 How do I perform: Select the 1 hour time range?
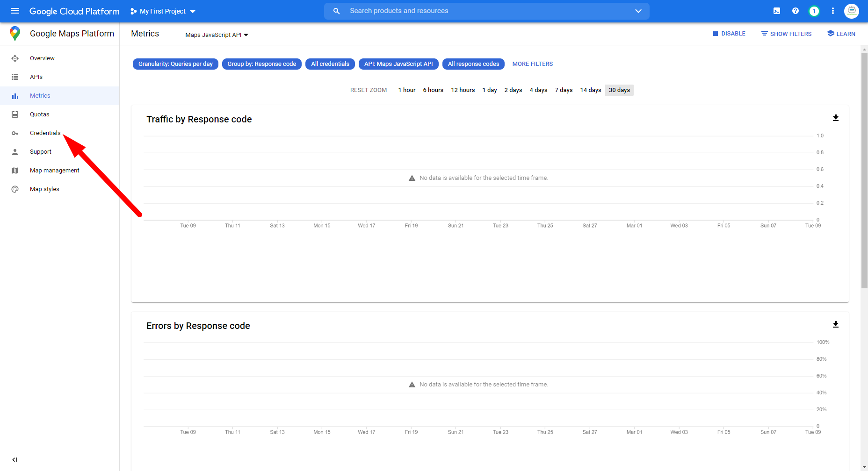(x=407, y=90)
